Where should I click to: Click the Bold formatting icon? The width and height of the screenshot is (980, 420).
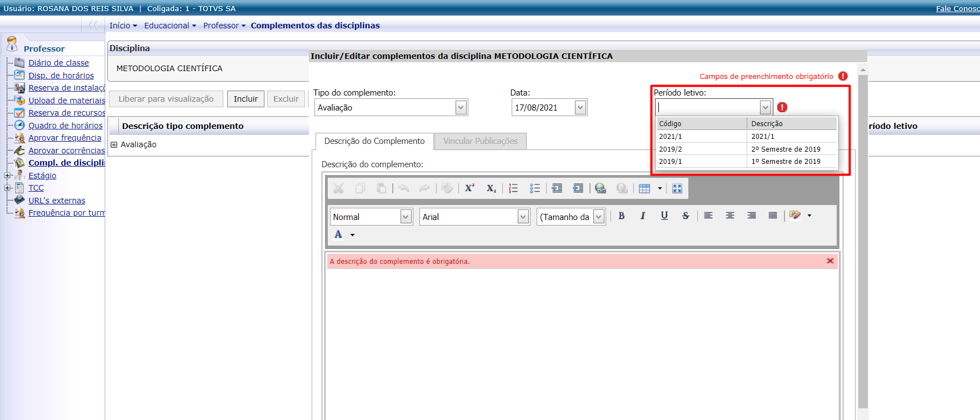(x=622, y=216)
